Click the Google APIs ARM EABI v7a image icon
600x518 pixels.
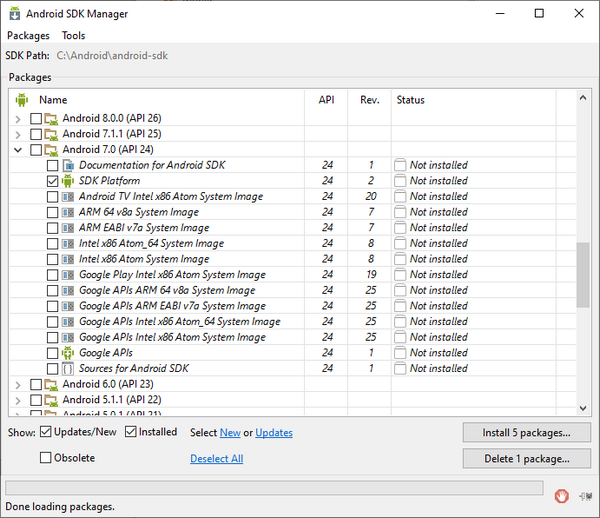(68, 306)
